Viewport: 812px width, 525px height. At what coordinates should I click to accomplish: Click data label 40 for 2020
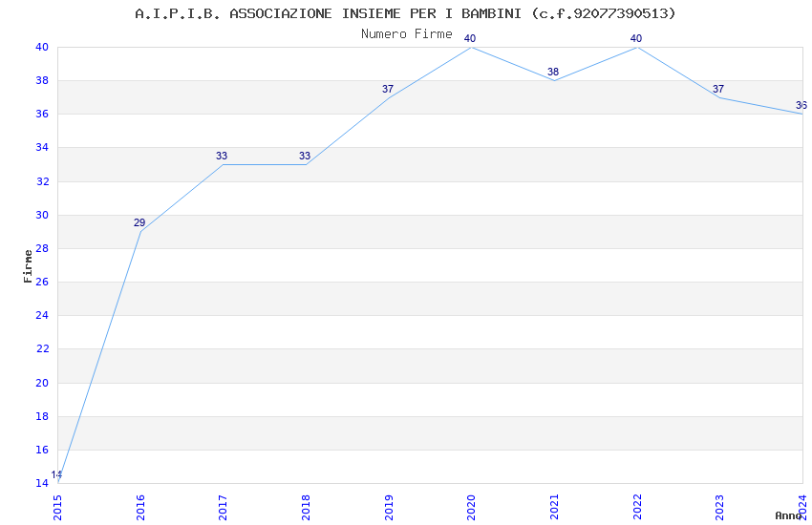pyautogui.click(x=470, y=39)
